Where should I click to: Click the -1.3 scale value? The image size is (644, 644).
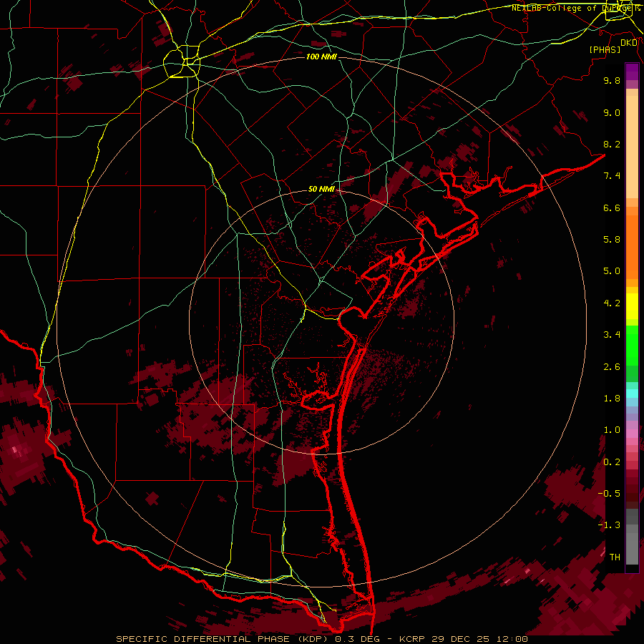click(x=609, y=525)
